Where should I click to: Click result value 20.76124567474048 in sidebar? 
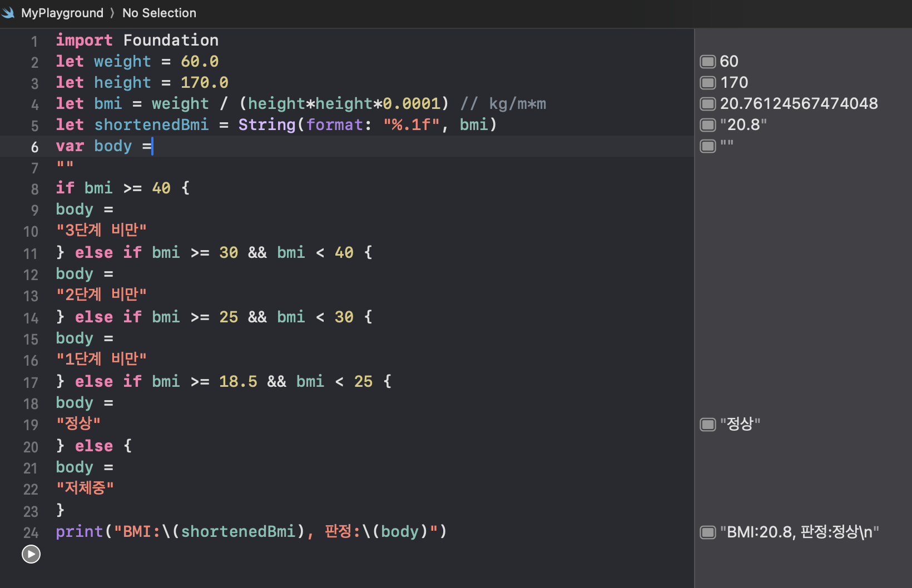(799, 103)
